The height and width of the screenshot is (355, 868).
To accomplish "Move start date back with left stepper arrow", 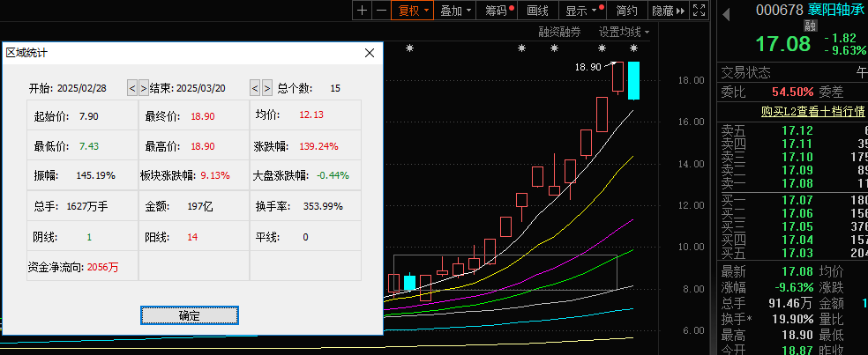I will 132,88.
